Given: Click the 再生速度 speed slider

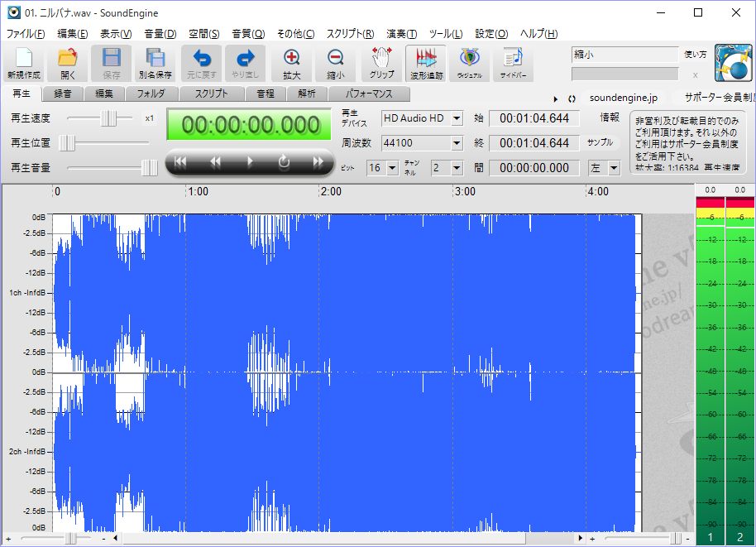Looking at the screenshot, I should point(100,118).
